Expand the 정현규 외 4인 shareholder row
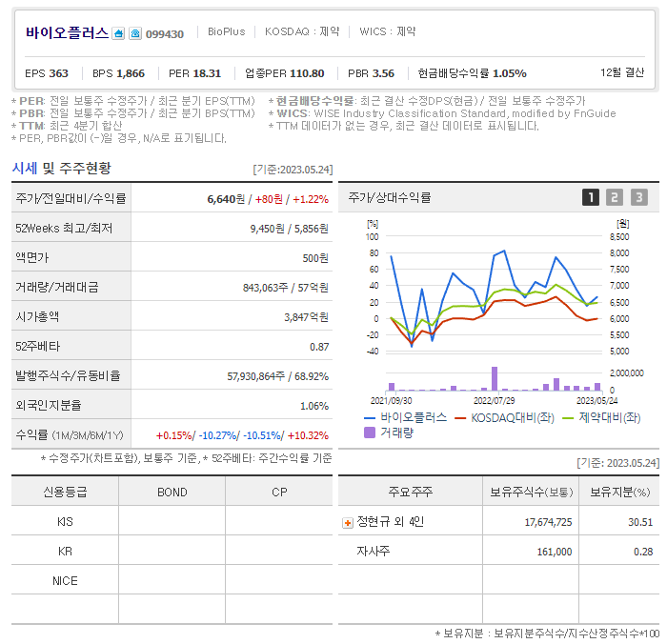This screenshot has height=644, width=667. [x=348, y=523]
